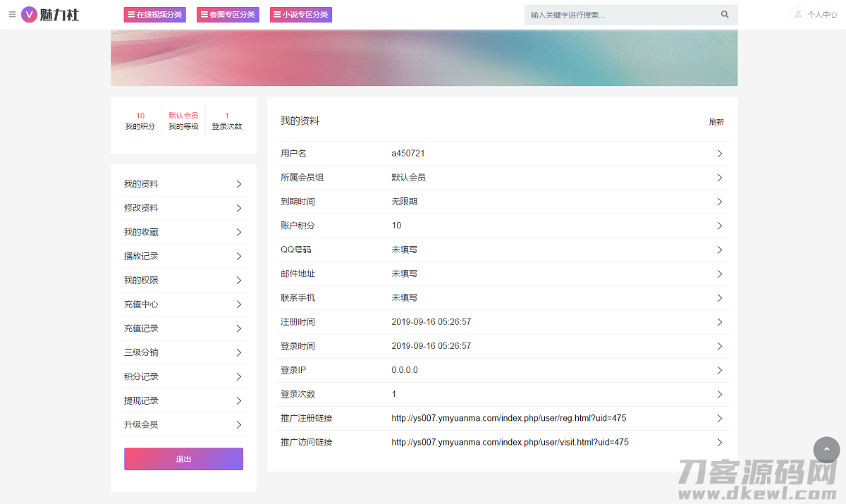Viewport: 846px width, 504px height.
Task: Click the 推广访问链接 URL text
Action: [x=510, y=443]
